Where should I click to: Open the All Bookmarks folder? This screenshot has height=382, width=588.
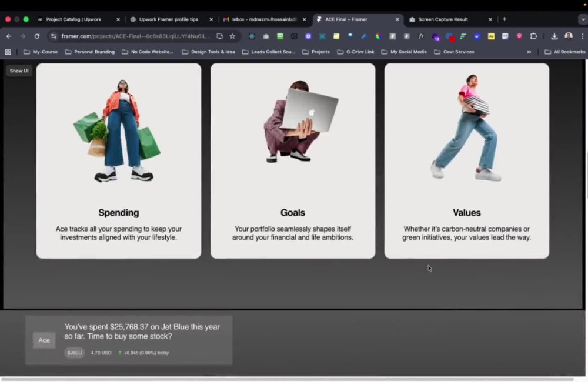tap(564, 52)
